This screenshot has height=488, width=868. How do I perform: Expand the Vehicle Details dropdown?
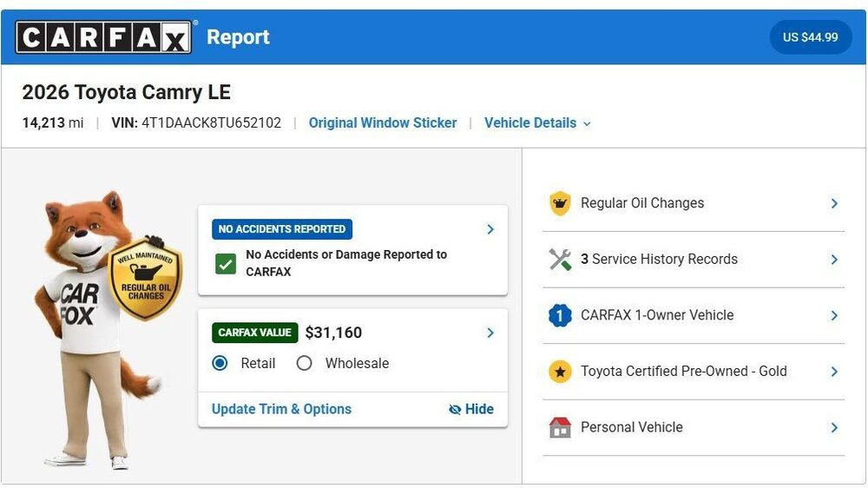click(537, 123)
